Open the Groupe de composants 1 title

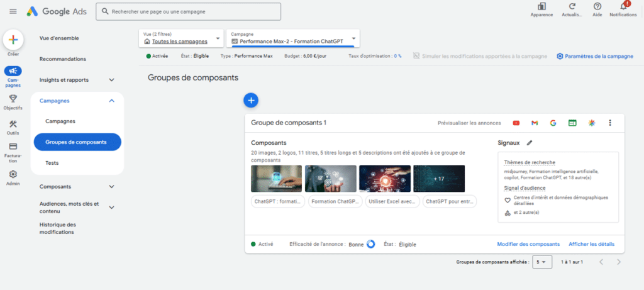289,123
